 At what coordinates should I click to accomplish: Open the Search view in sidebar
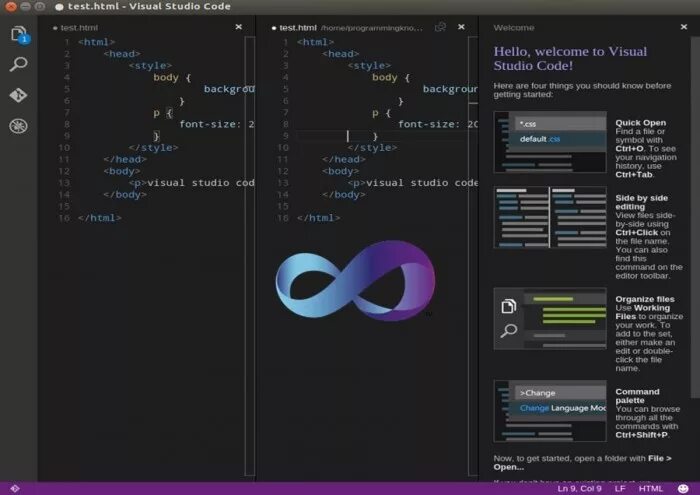click(x=18, y=64)
